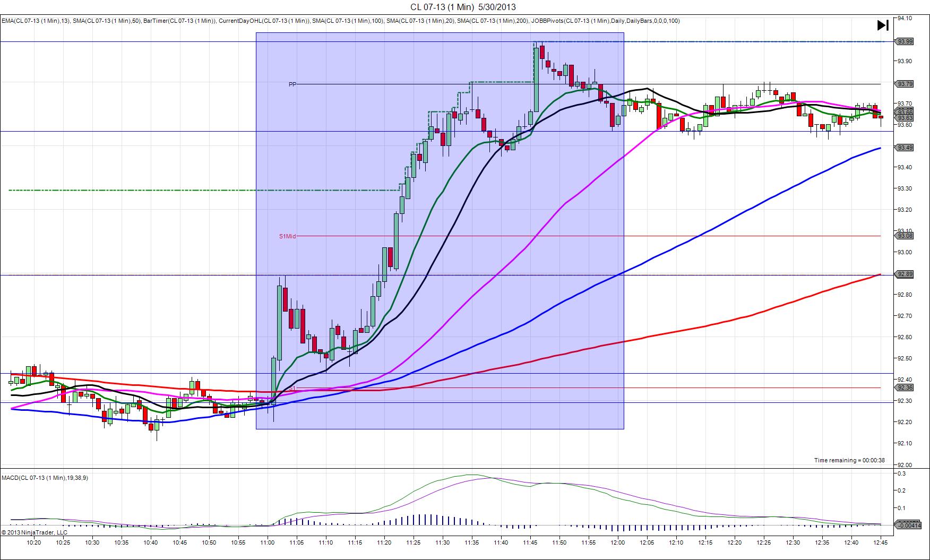
Task: Click the 93.08 S1Mid price tag
Action: 905,236
